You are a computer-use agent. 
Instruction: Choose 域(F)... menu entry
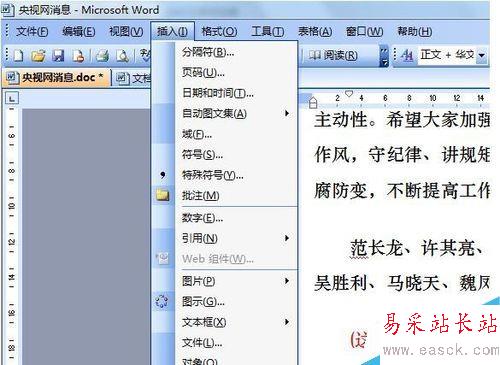224,134
